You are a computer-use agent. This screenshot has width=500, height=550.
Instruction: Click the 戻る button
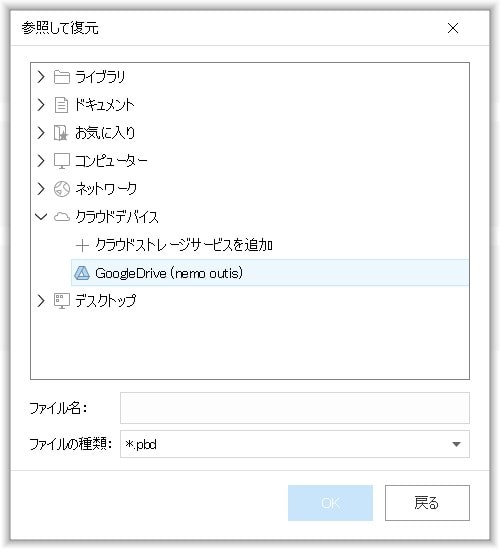(427, 503)
